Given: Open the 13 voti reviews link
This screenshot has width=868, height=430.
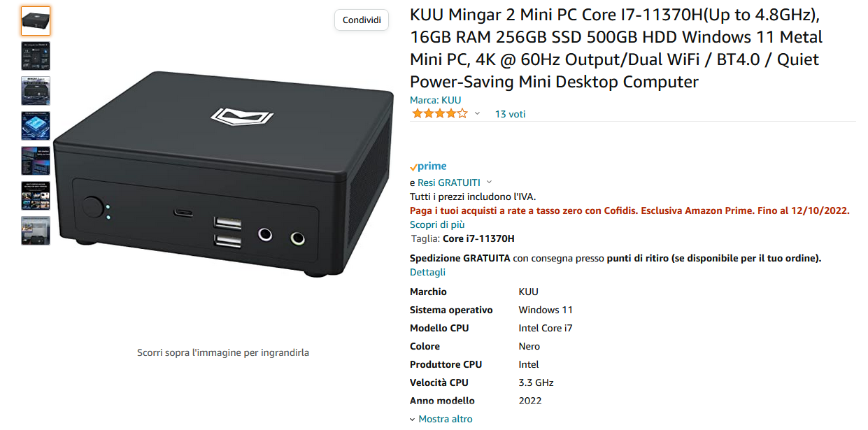Looking at the screenshot, I should (511, 114).
